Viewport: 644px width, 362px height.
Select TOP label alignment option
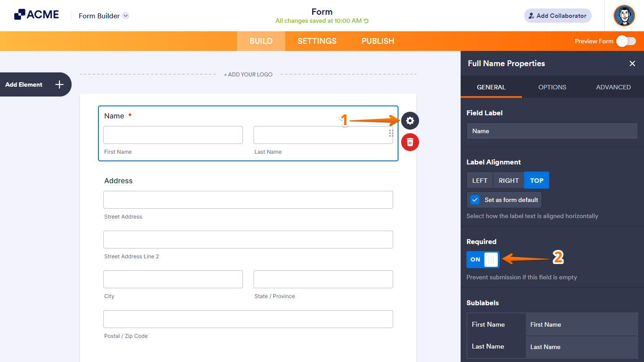pos(536,180)
